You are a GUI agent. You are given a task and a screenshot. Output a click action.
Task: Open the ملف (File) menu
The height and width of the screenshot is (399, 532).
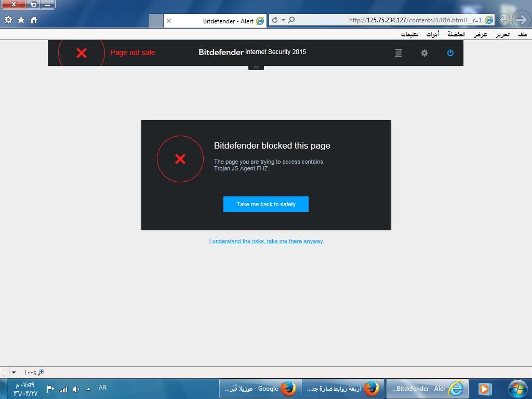pos(522,34)
